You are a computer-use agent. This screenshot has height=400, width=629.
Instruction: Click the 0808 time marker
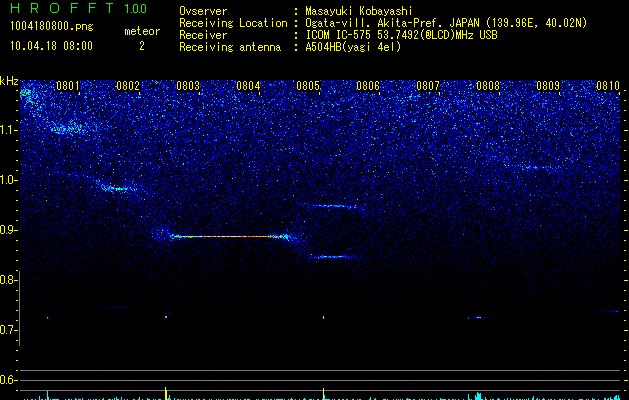tap(488, 86)
